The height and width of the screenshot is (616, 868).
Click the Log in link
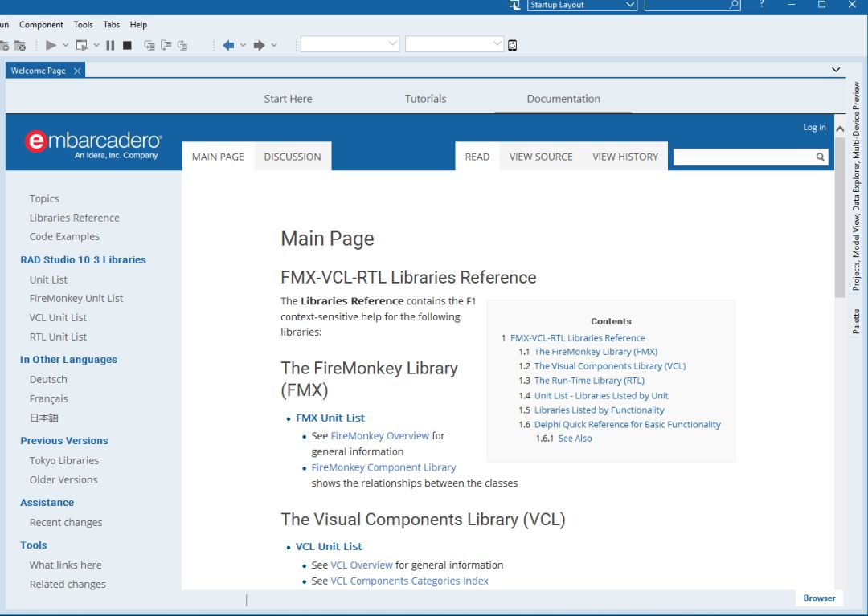pyautogui.click(x=814, y=127)
